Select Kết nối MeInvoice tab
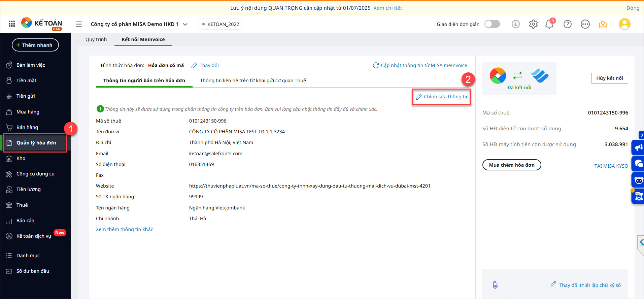This screenshot has height=299, width=644. click(143, 39)
